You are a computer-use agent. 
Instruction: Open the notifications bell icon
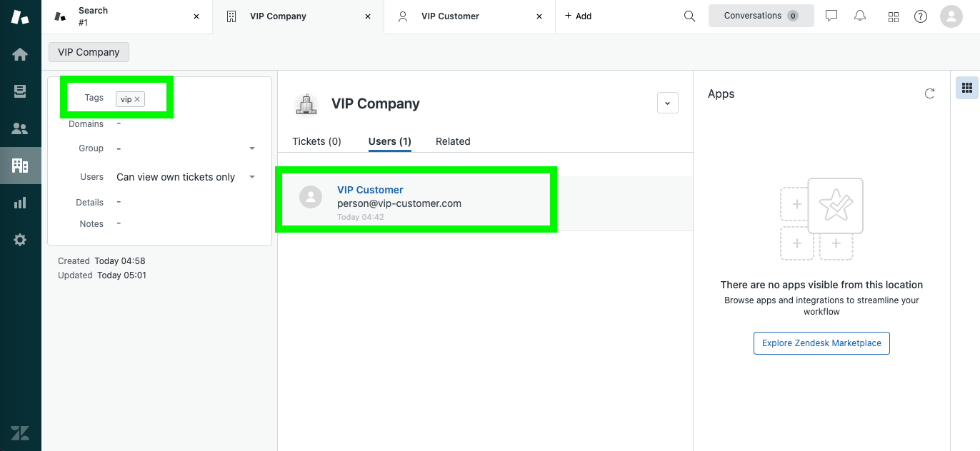pos(860,16)
